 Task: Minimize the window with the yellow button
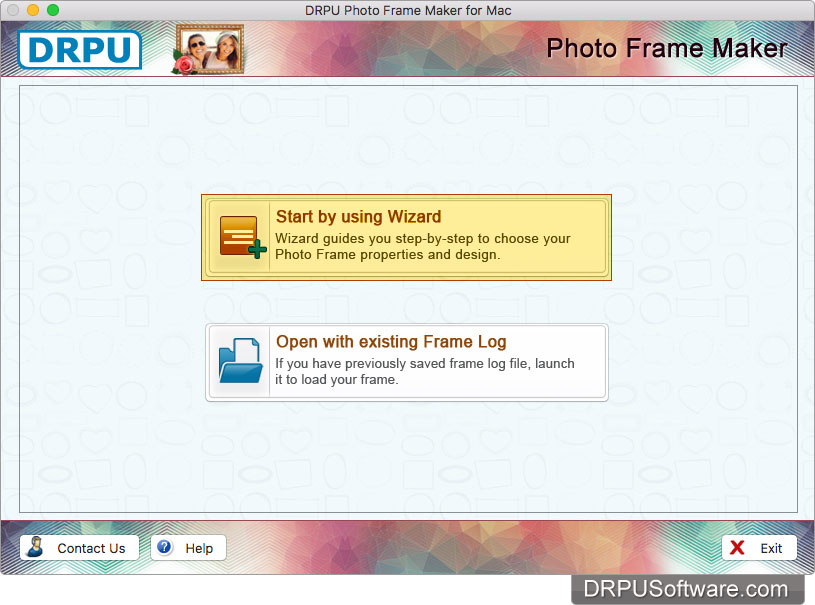pyautogui.click(x=33, y=10)
